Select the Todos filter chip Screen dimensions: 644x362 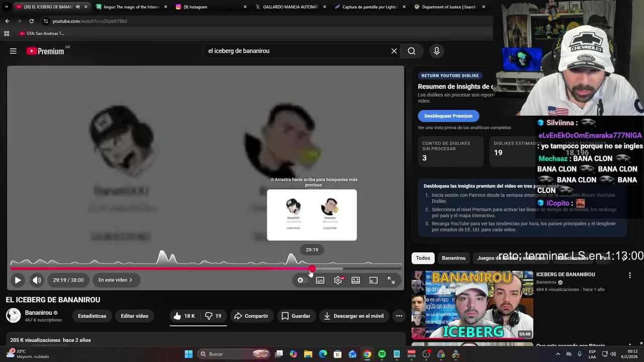point(423,258)
